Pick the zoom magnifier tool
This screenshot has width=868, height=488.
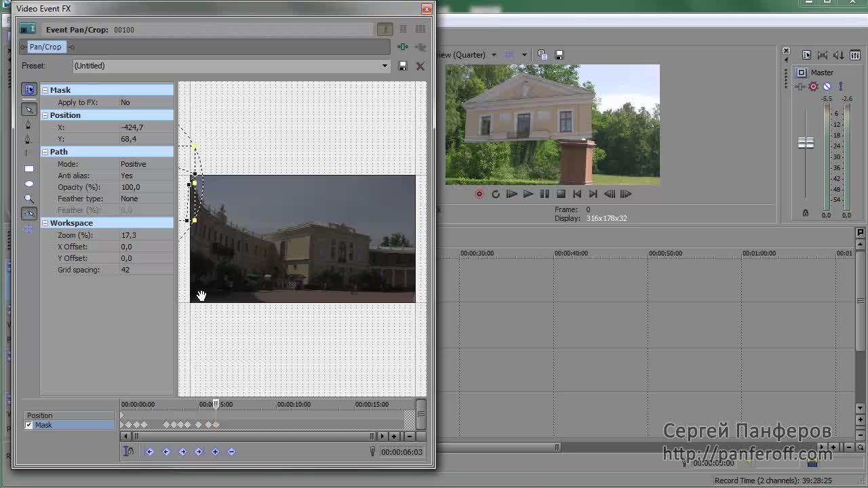click(x=29, y=199)
